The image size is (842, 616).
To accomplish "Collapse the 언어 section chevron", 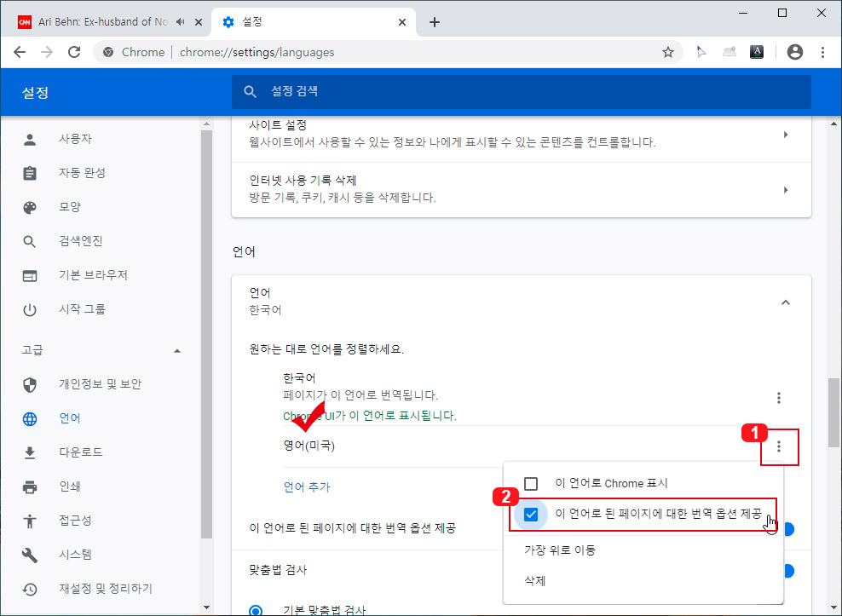I will [786, 302].
